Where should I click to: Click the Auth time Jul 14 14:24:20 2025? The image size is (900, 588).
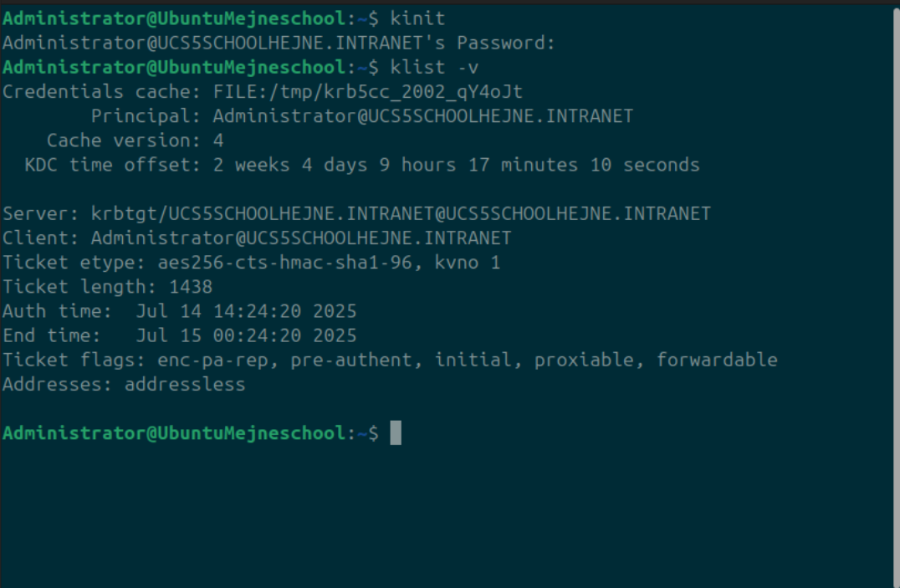246,312
